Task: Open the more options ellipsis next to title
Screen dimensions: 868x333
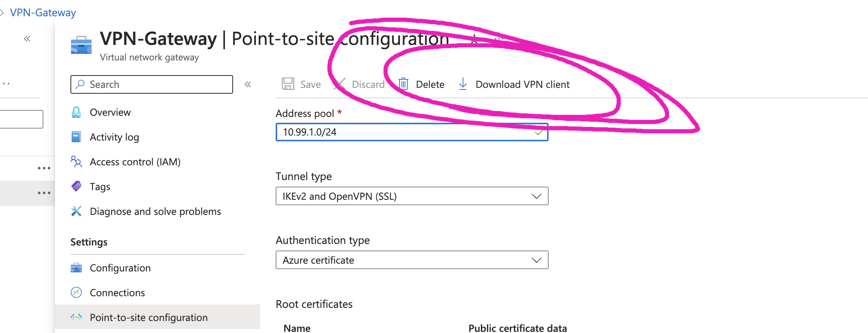Action: pyautogui.click(x=499, y=39)
